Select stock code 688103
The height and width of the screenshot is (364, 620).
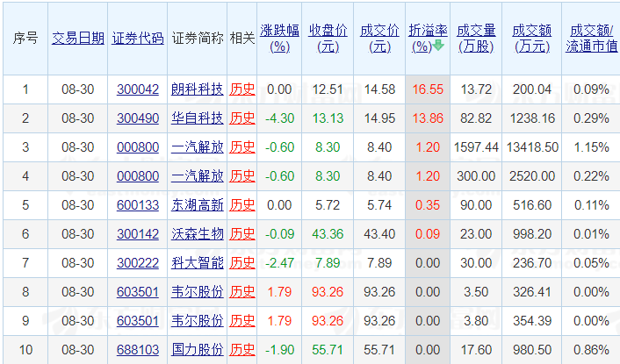pos(138,349)
